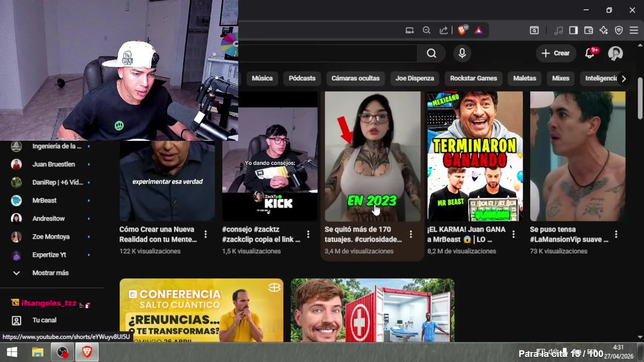The width and height of the screenshot is (644, 362).
Task: Click the YouTube search magnifier button
Action: point(431,53)
